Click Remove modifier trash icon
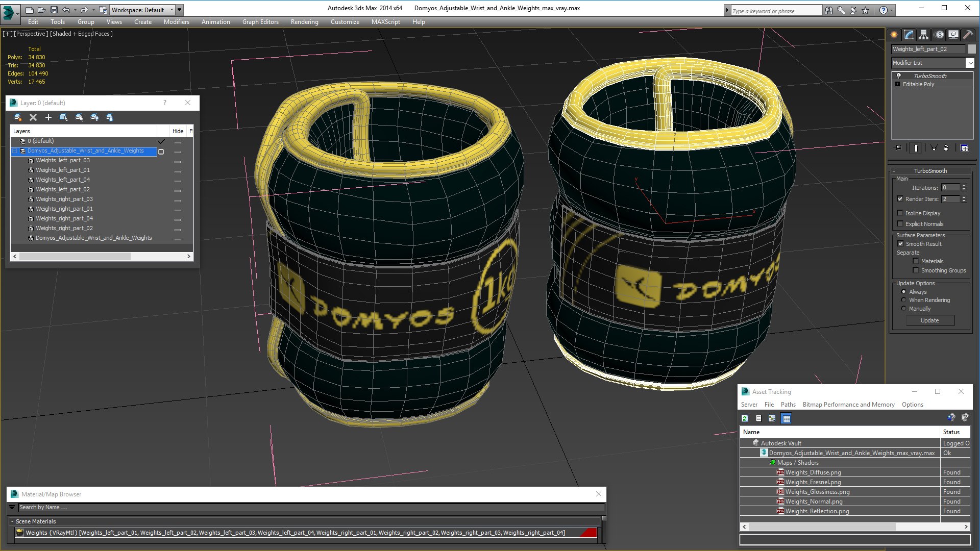 click(x=946, y=148)
